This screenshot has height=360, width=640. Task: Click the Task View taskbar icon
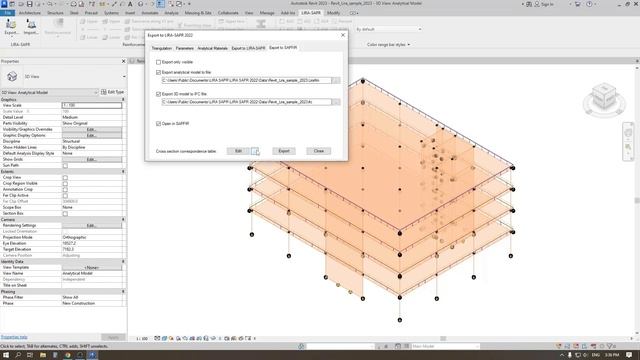tap(30, 355)
